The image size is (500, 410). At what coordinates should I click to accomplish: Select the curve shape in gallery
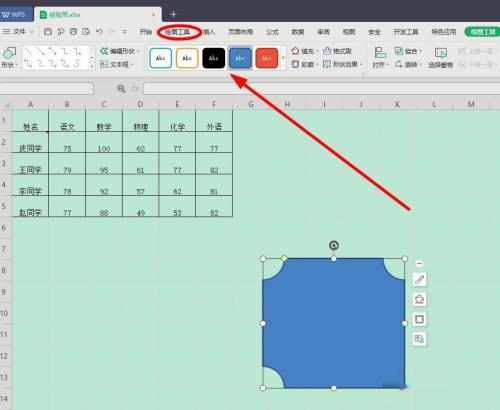(x=77, y=63)
